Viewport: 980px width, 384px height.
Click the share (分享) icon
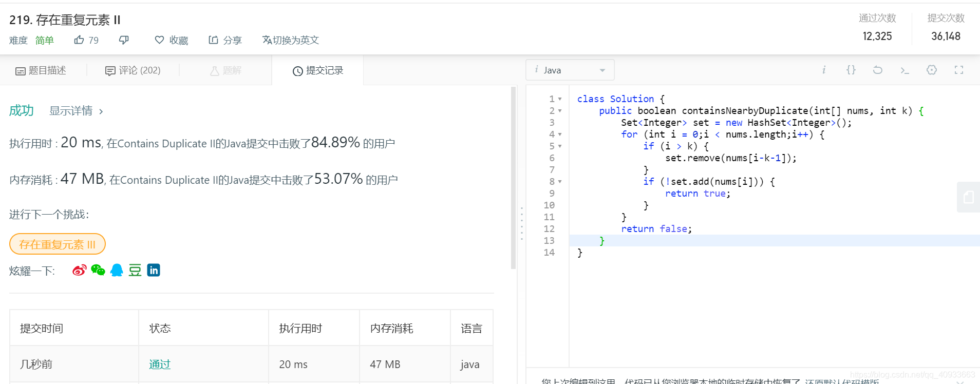click(x=213, y=40)
